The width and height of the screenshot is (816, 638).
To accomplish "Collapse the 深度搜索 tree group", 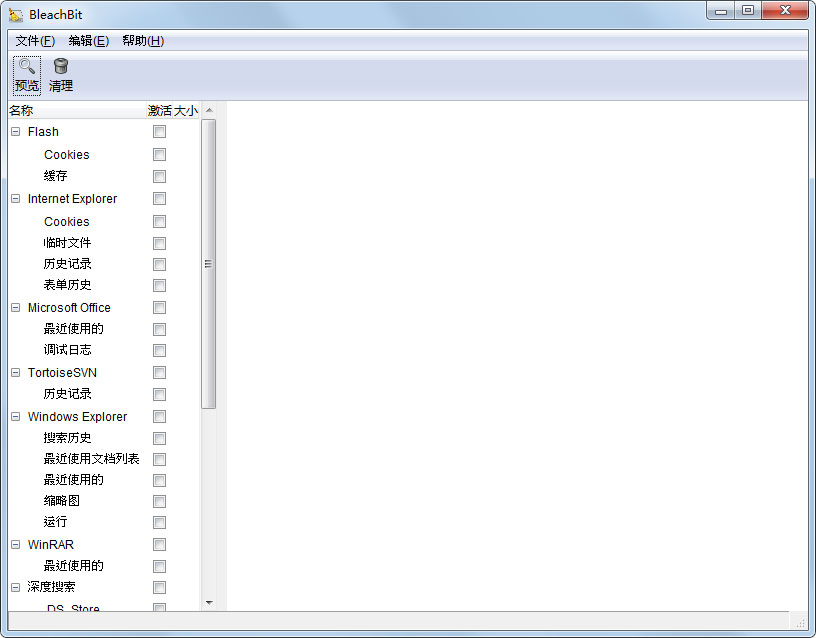I will coord(16,588).
